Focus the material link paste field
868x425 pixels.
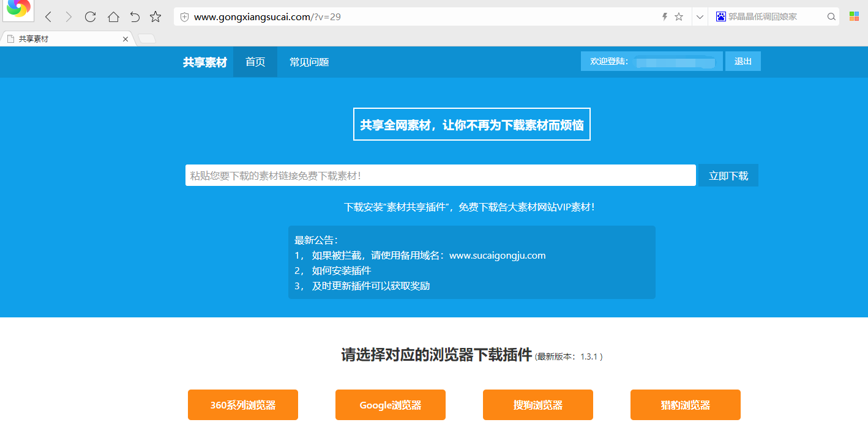click(441, 176)
